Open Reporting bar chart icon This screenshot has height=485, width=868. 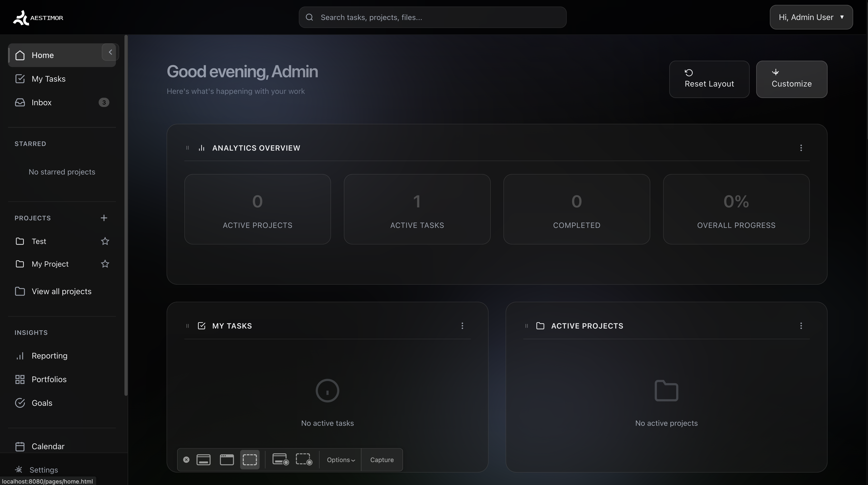pyautogui.click(x=20, y=356)
